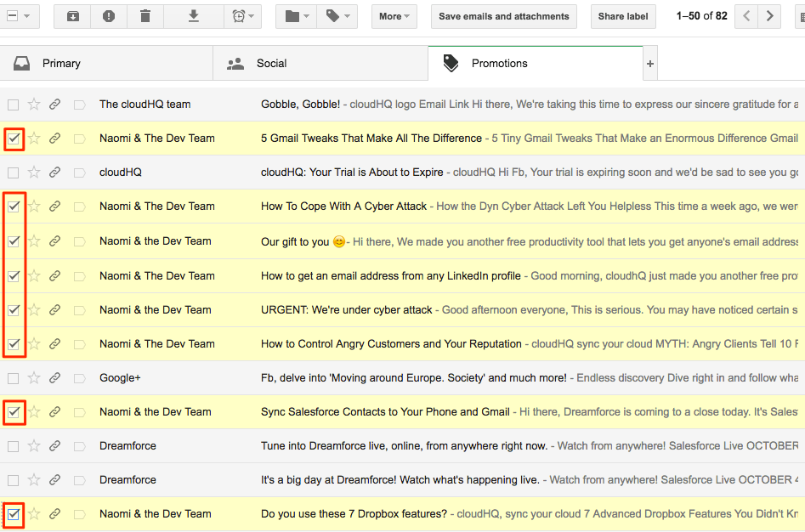Download the selected messages
This screenshot has height=532, width=805.
coord(193,15)
